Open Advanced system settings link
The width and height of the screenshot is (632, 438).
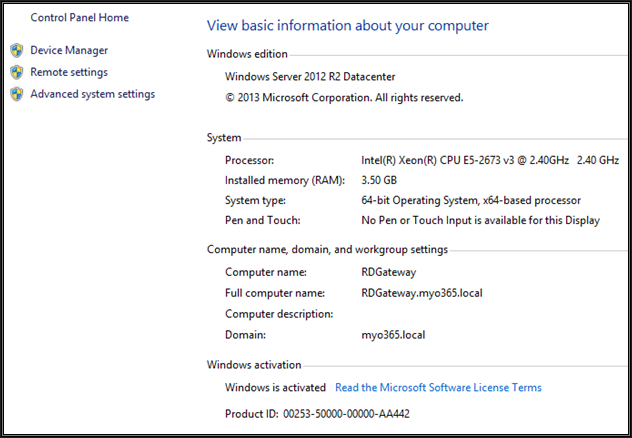(x=93, y=94)
